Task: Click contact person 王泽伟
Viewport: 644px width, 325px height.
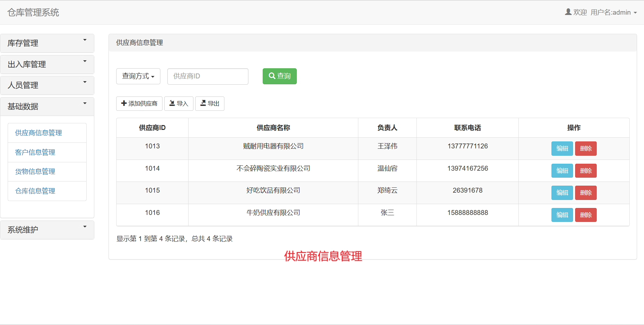Action: 387,146
